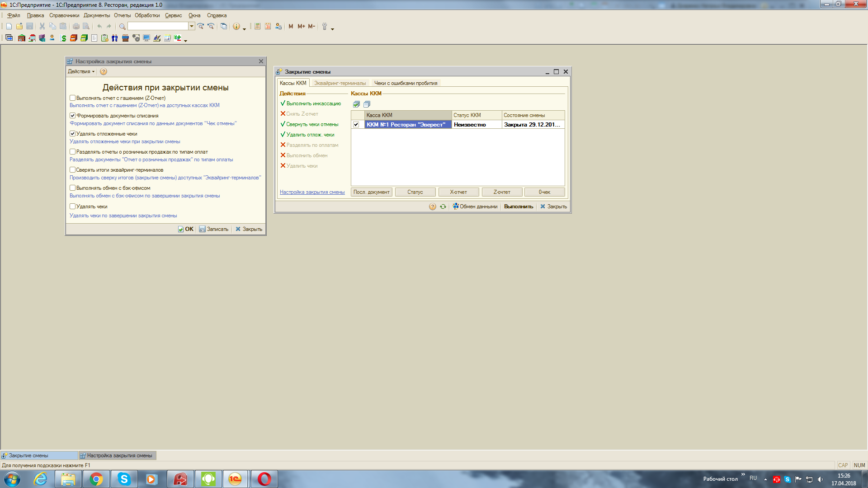The width and height of the screenshot is (868, 488).
Task: Click the gears settings icon in toolbar
Action: (x=136, y=38)
